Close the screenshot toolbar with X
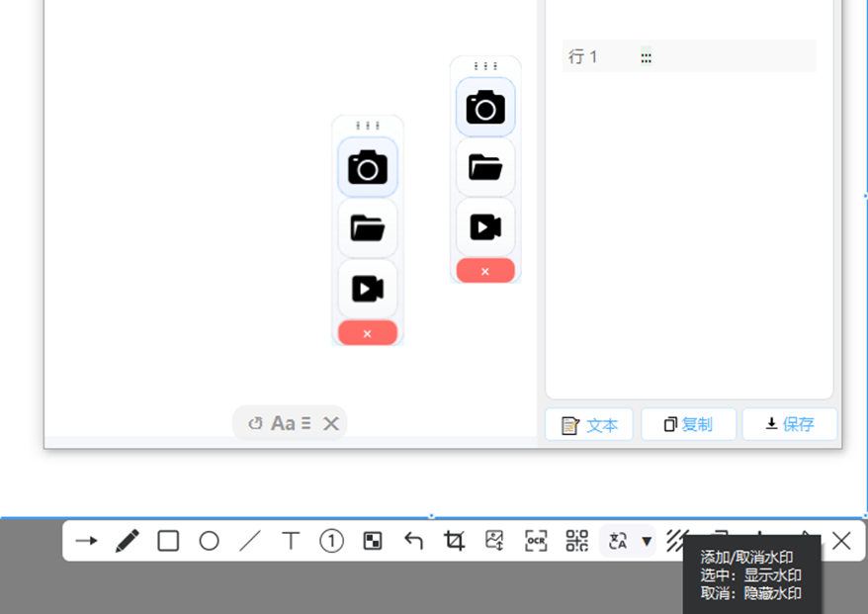This screenshot has height=614, width=868. click(x=841, y=541)
